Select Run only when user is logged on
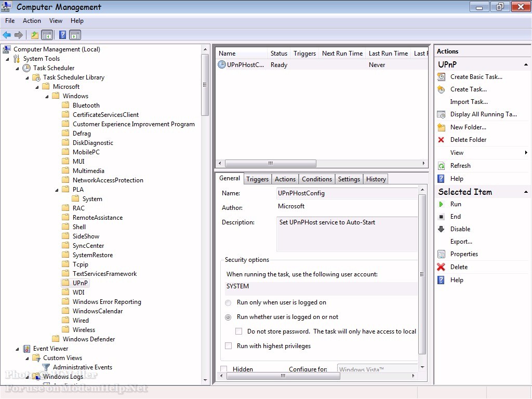Image resolution: width=532 pixels, height=399 pixels. (x=229, y=303)
